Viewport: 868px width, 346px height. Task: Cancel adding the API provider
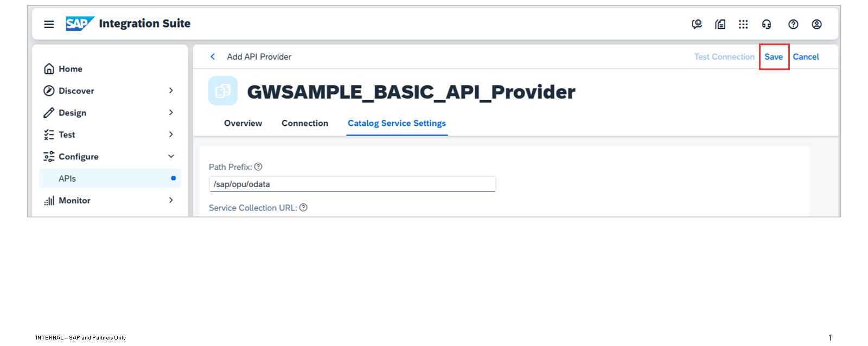point(806,56)
